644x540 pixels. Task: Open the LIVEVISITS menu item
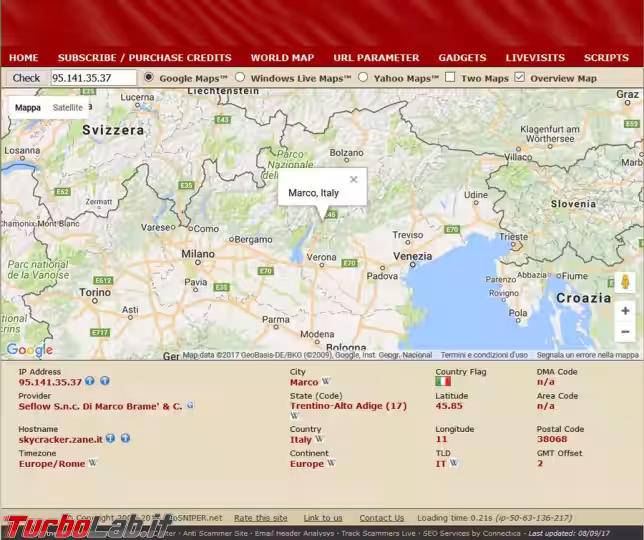(x=535, y=58)
